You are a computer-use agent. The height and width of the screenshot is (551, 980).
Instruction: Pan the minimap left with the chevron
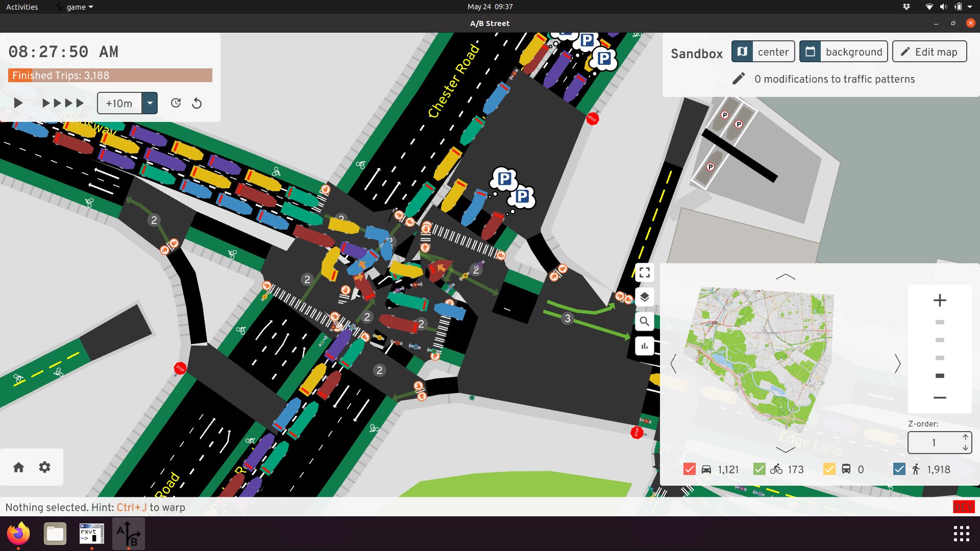(x=673, y=363)
